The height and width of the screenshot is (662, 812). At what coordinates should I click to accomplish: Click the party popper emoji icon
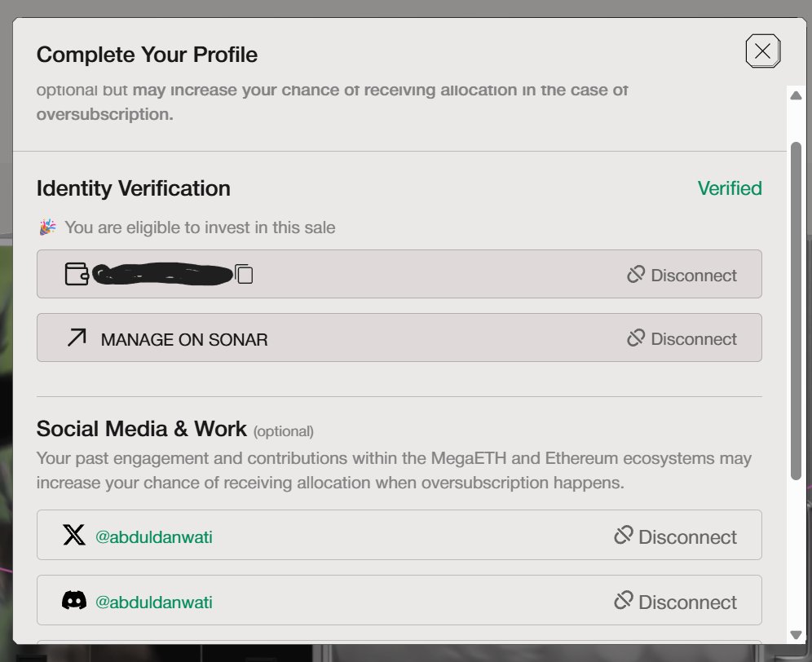(47, 227)
